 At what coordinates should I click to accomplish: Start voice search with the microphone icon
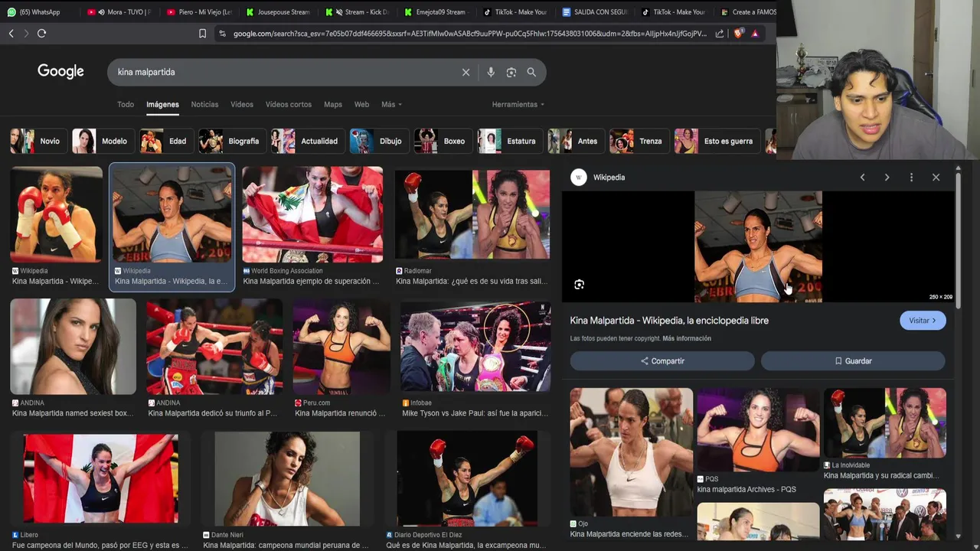491,72
